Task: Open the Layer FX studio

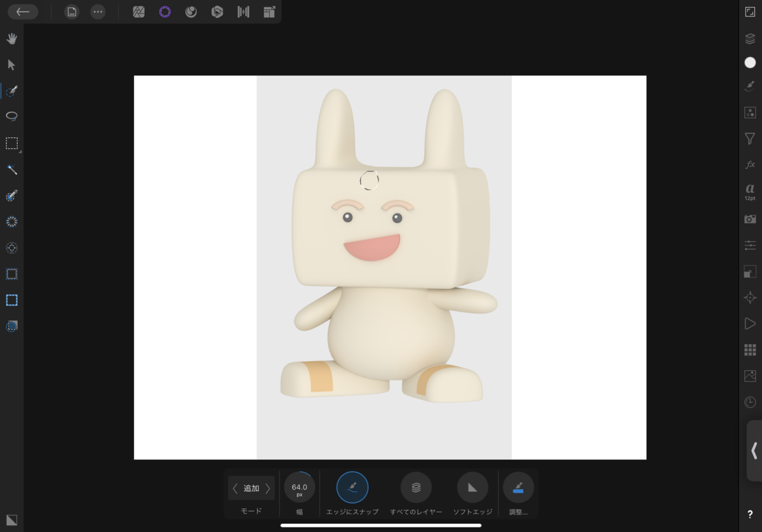Action: pyautogui.click(x=750, y=164)
